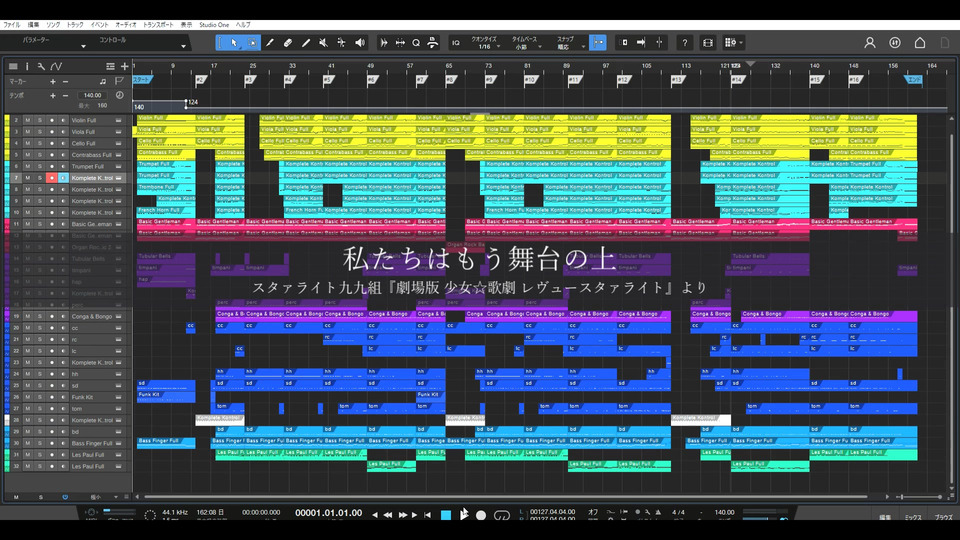Screen dimensions: 960x540
Task: Open the grid settings dropdown
Action: 733,42
